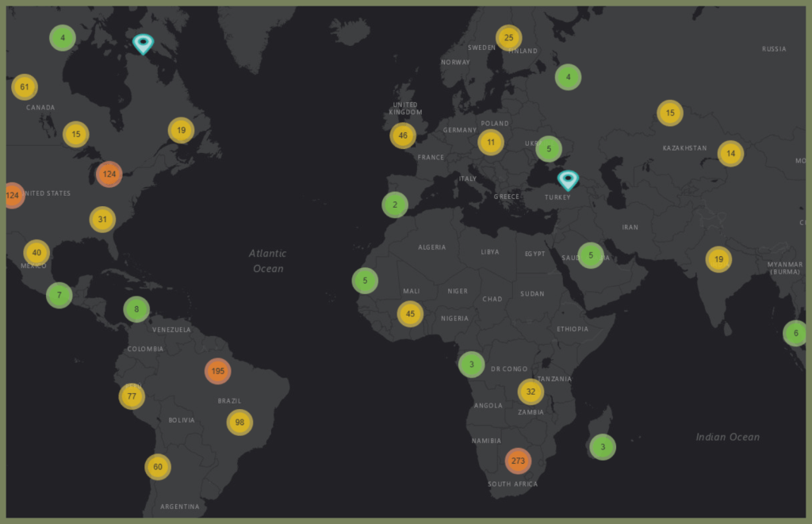Expand the yellow 31 cluster in United States

pyautogui.click(x=102, y=219)
